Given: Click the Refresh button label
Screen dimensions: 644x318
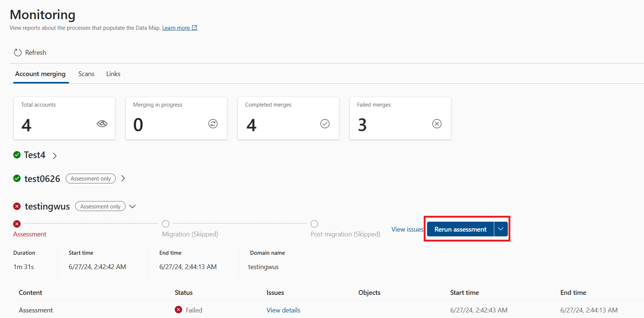Looking at the screenshot, I should coord(36,53).
